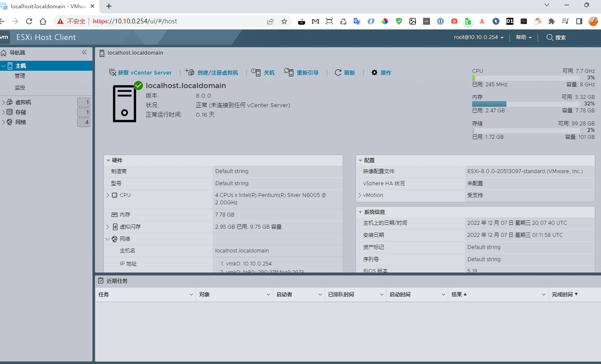Click the VMware logo in top-left corner

click(x=4, y=37)
